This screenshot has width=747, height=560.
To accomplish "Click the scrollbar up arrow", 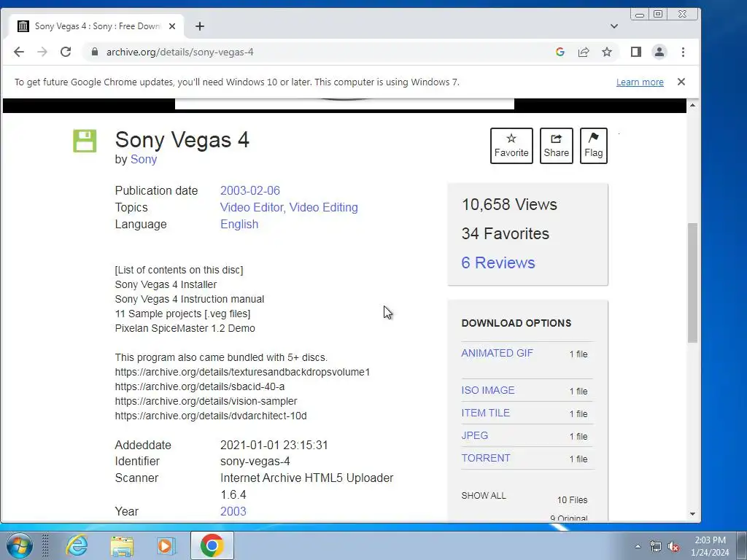I will pos(693,105).
